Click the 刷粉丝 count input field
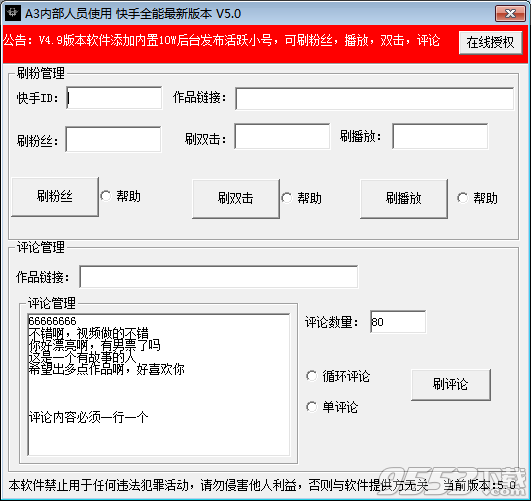 pyautogui.click(x=113, y=139)
